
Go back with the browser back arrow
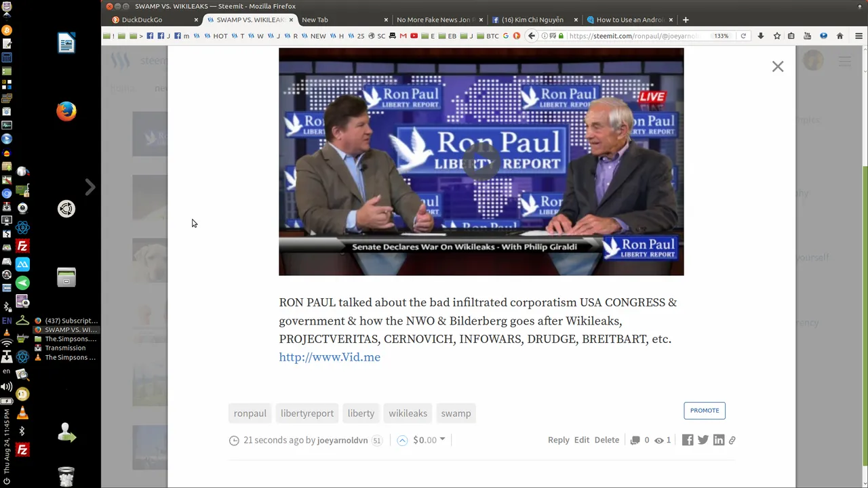pyautogui.click(x=532, y=36)
